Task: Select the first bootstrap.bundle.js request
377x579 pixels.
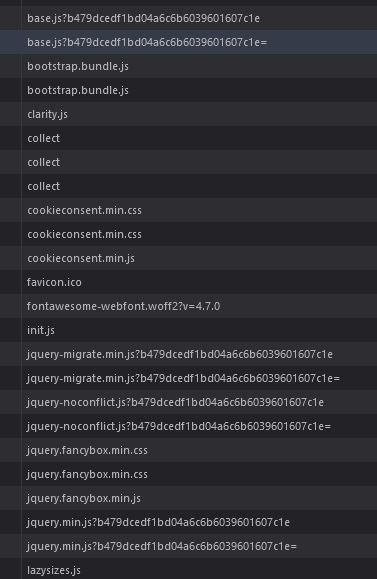Action: point(188,66)
